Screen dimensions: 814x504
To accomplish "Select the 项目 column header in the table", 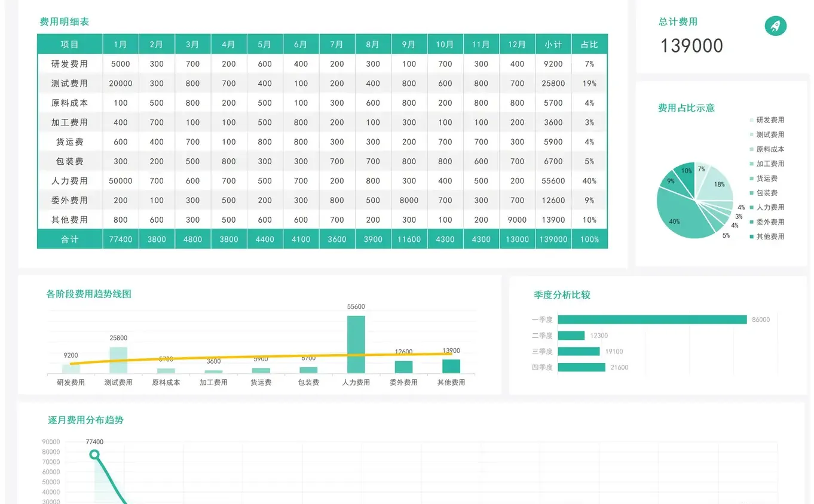I will pyautogui.click(x=70, y=44).
